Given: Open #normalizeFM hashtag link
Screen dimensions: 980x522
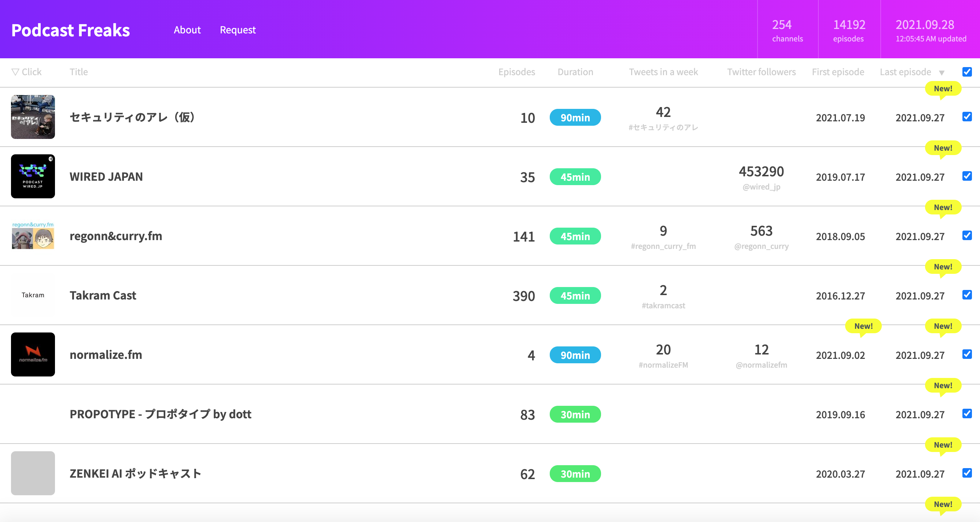Looking at the screenshot, I should click(x=663, y=365).
